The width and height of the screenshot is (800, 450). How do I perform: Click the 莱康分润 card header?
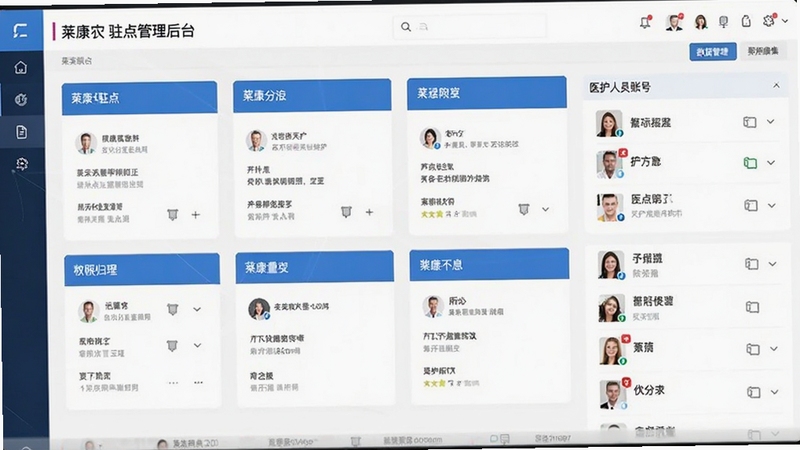pos(312,95)
